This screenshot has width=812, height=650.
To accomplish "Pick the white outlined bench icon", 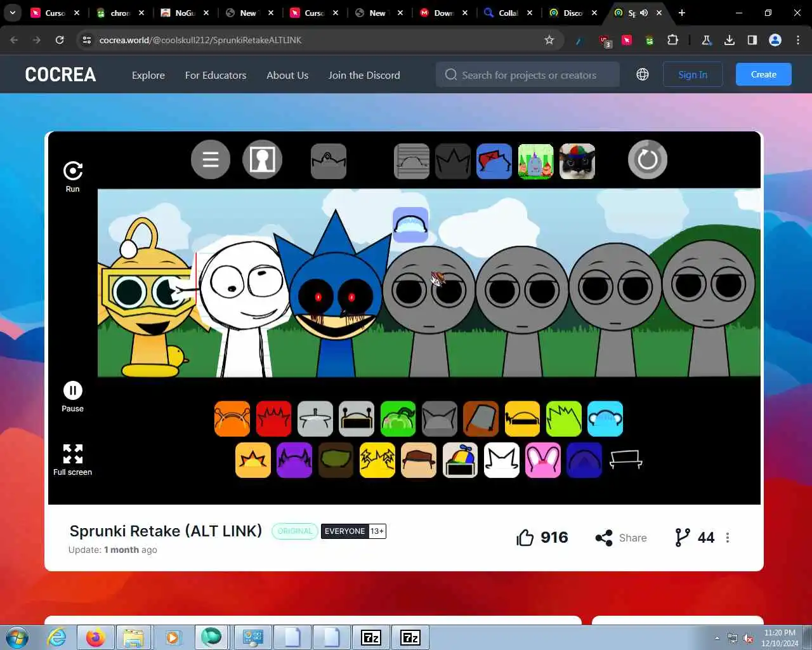I will 626,460.
